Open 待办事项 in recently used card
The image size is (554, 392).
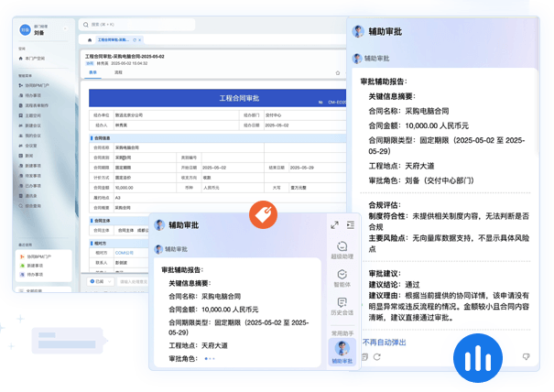pyautogui.click(x=32, y=274)
